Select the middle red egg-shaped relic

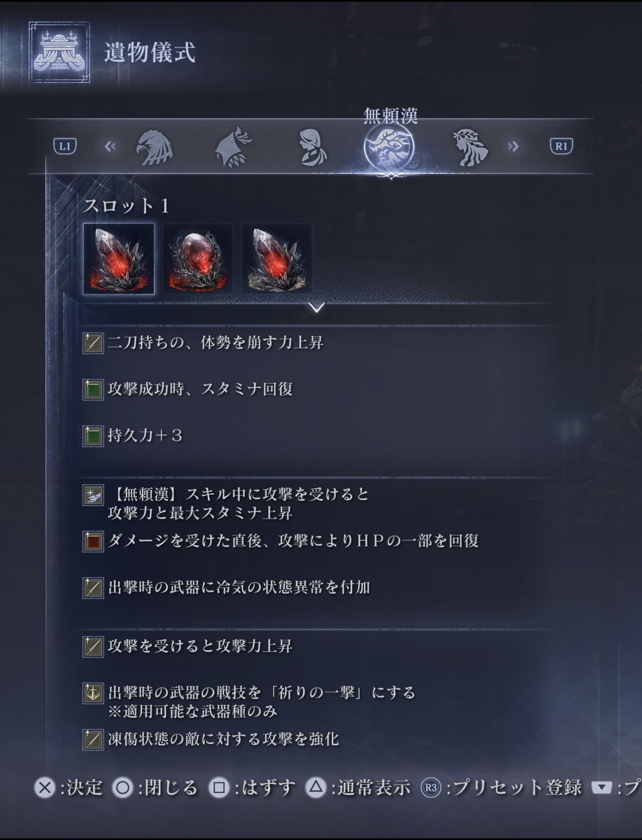click(x=198, y=259)
